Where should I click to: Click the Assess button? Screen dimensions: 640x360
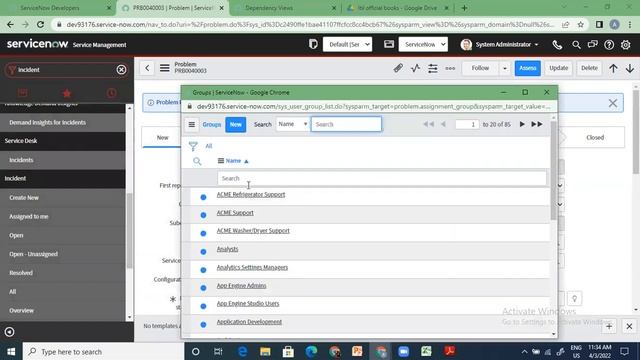pos(527,68)
